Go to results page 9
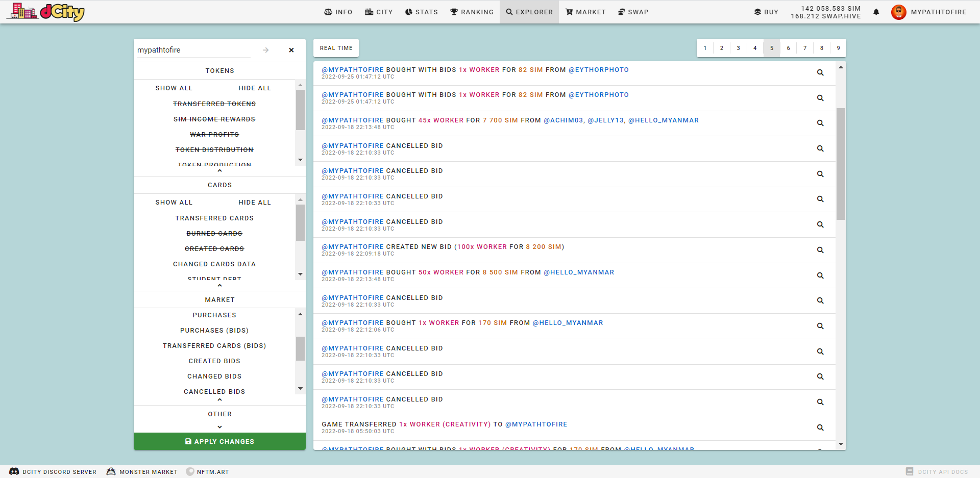The height and width of the screenshot is (478, 980). (x=838, y=48)
